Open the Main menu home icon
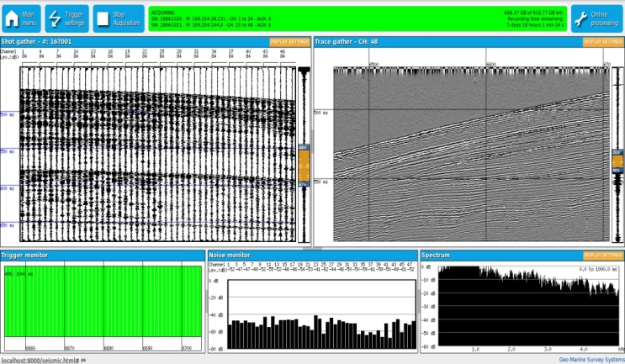Screen dimensions: 625x364 click(x=12, y=18)
